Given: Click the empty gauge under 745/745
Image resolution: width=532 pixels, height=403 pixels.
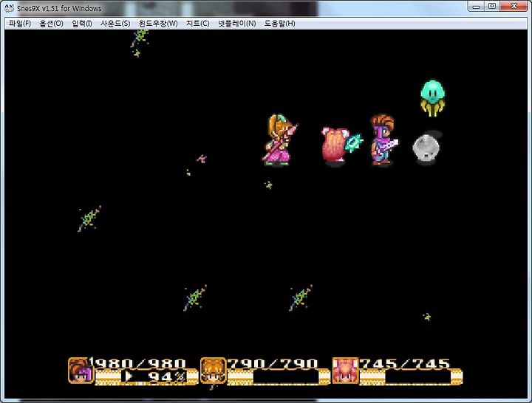Looking at the screenshot, I should point(411,377).
